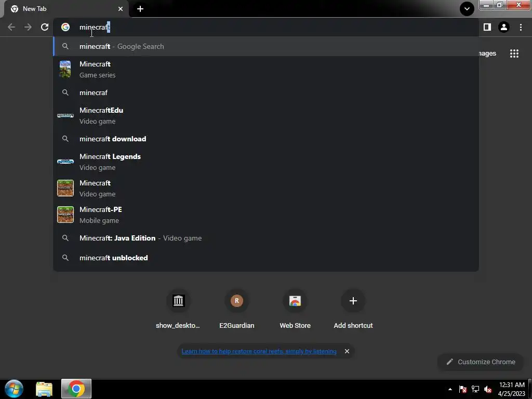This screenshot has height=399, width=532.
Task: Open the tab search dropdown arrow
Action: 467,9
